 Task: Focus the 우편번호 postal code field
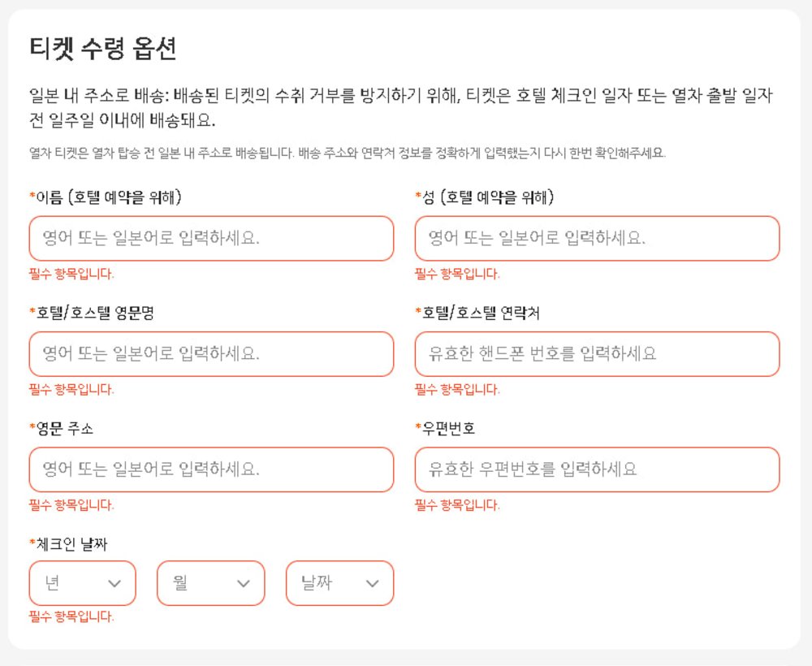597,469
